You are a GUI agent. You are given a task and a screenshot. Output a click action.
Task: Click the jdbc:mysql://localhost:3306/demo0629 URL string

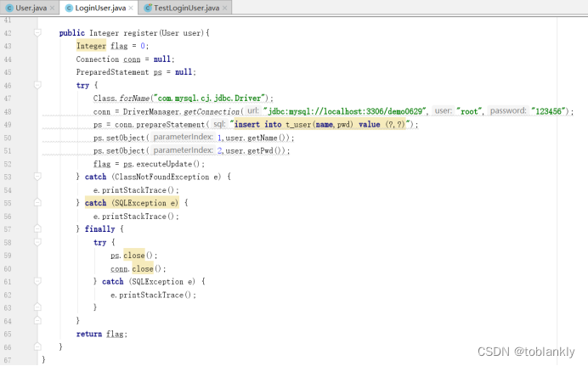pyautogui.click(x=345, y=111)
